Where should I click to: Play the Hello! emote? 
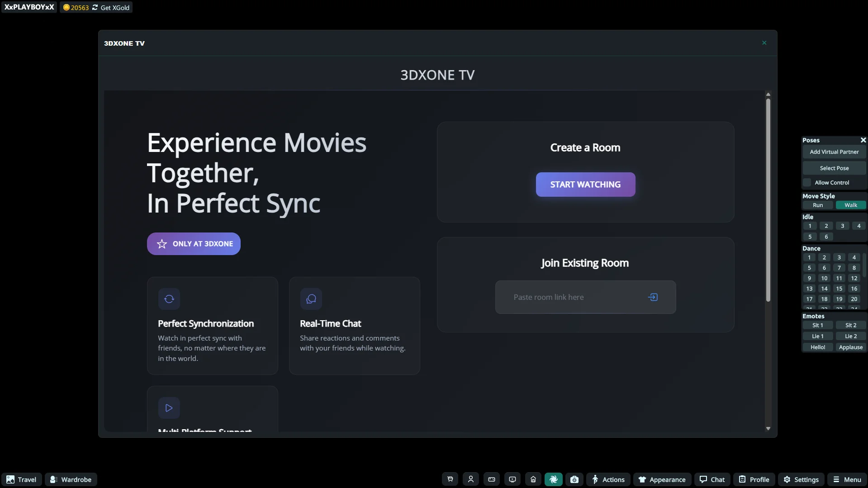[818, 347]
